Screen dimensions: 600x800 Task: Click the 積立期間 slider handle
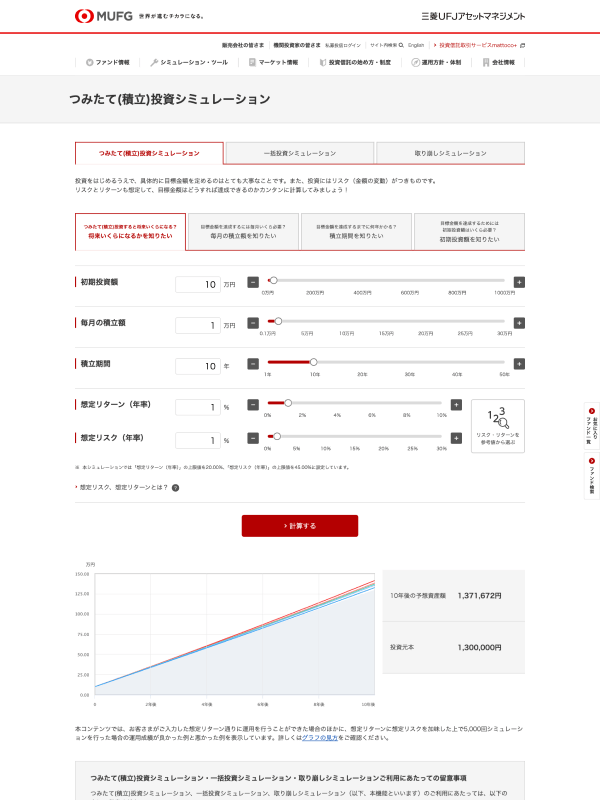coord(313,363)
